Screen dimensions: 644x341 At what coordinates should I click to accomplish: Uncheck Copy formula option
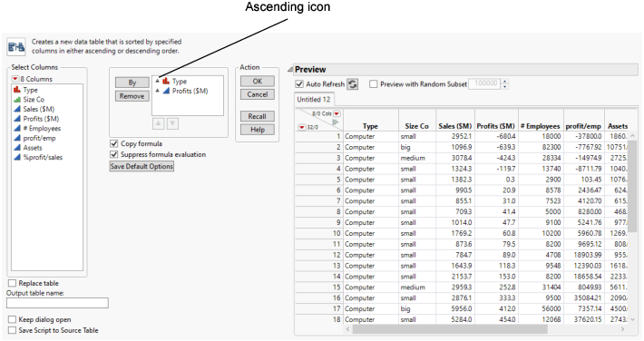[114, 144]
